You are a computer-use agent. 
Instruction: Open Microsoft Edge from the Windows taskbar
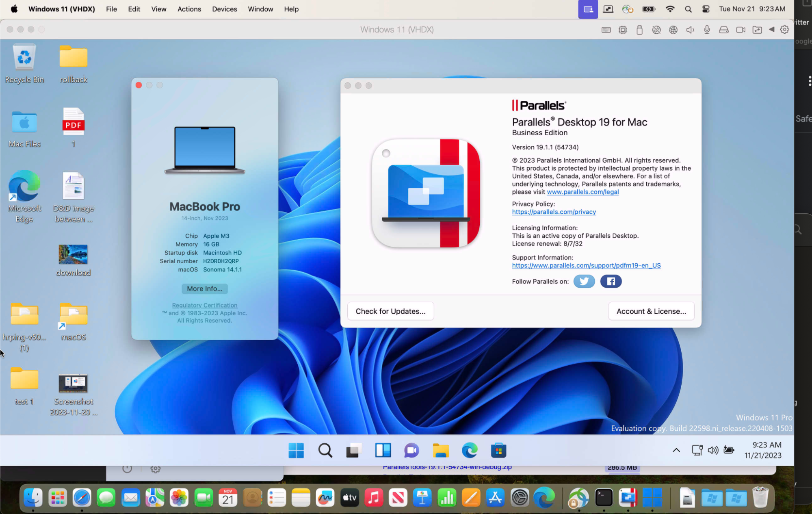[x=470, y=450]
